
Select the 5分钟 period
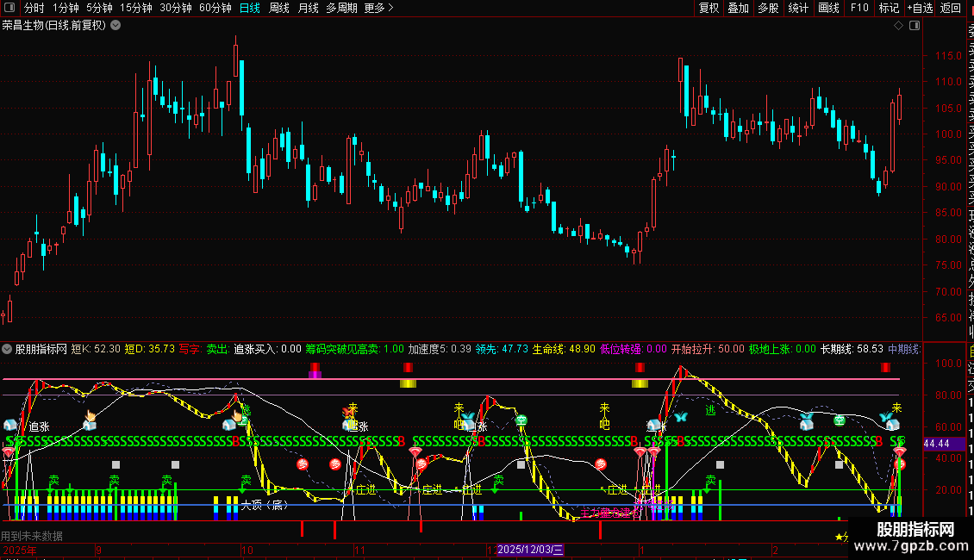coord(99,8)
